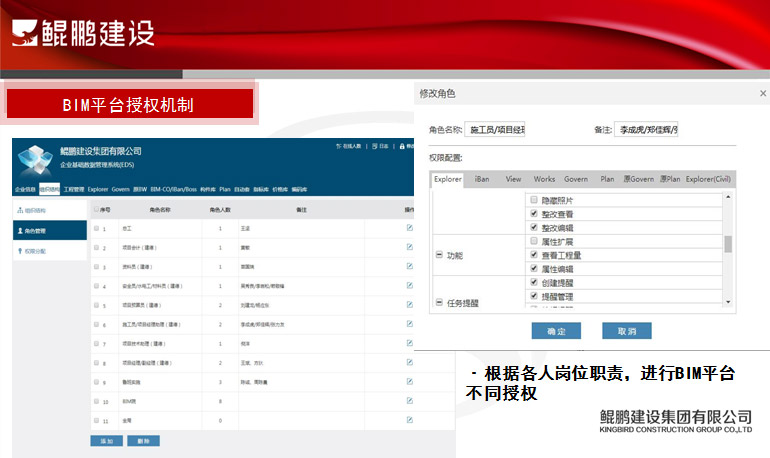Collapse the 任务提醒 permission group
This screenshot has width=770, height=458.
point(439,302)
